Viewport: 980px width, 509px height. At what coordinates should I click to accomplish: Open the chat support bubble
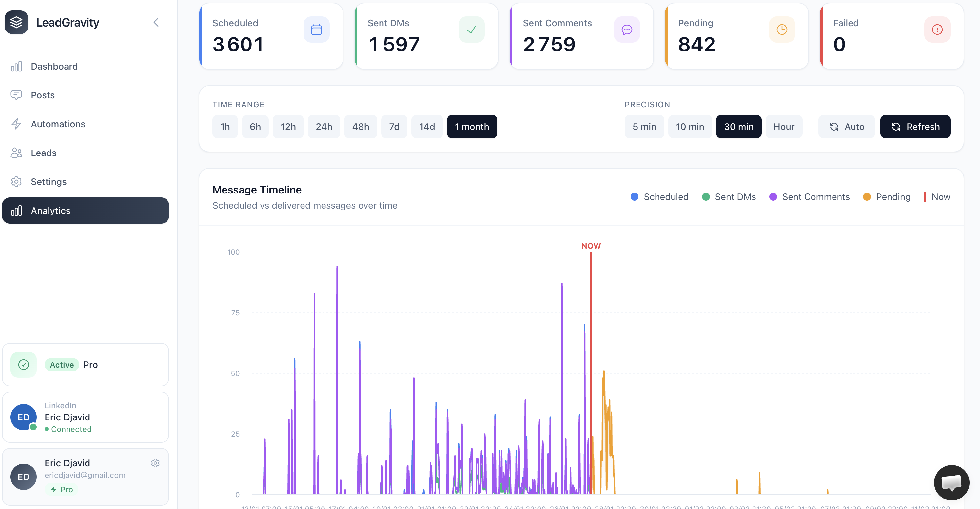pyautogui.click(x=951, y=482)
